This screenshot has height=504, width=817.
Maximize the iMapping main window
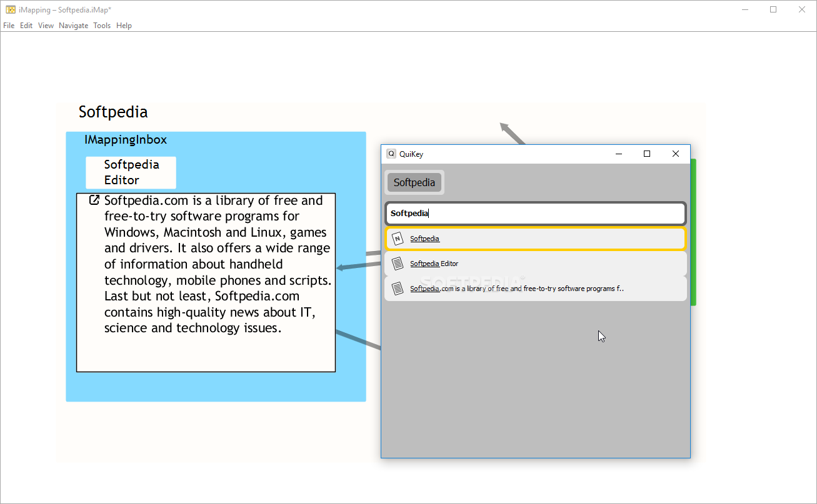(773, 9)
